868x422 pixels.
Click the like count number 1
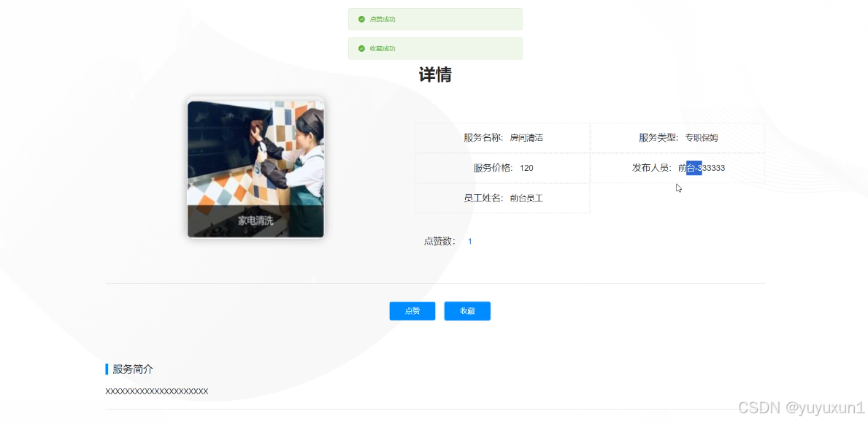[470, 242]
